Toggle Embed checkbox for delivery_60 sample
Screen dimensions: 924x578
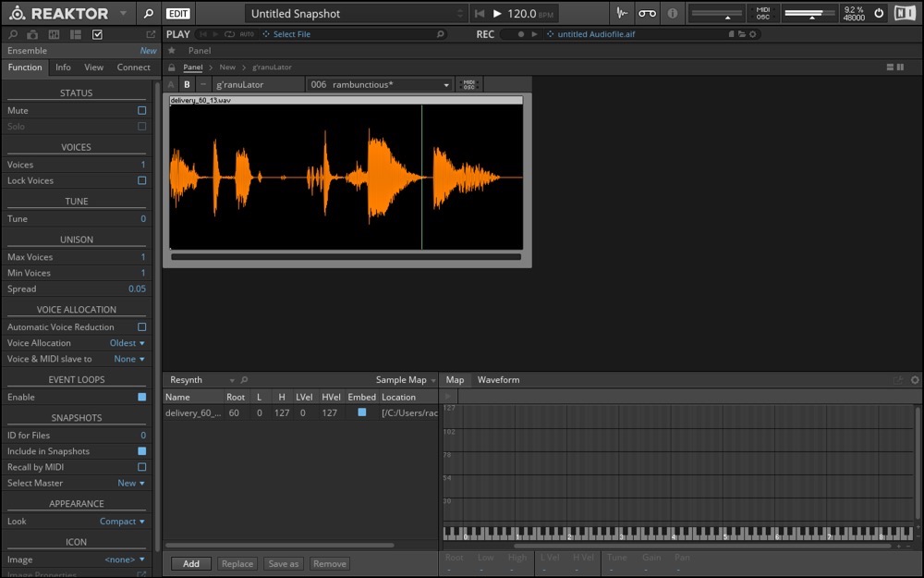pyautogui.click(x=362, y=412)
